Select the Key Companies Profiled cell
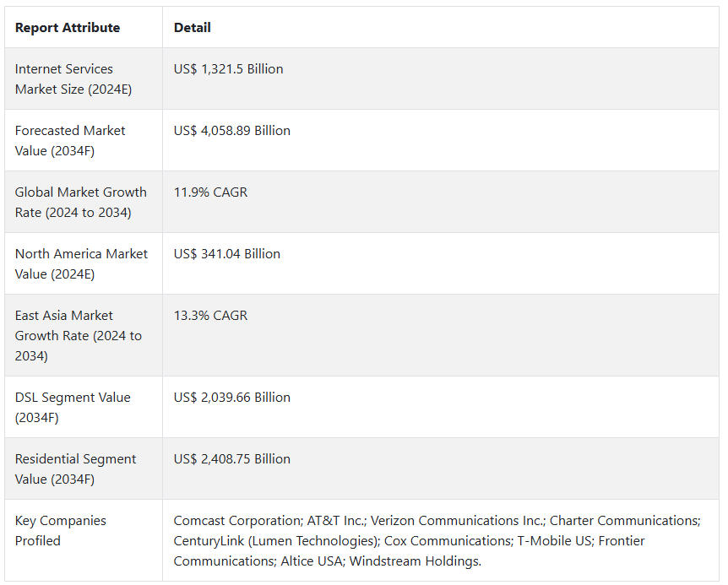The image size is (728, 585). [x=61, y=530]
